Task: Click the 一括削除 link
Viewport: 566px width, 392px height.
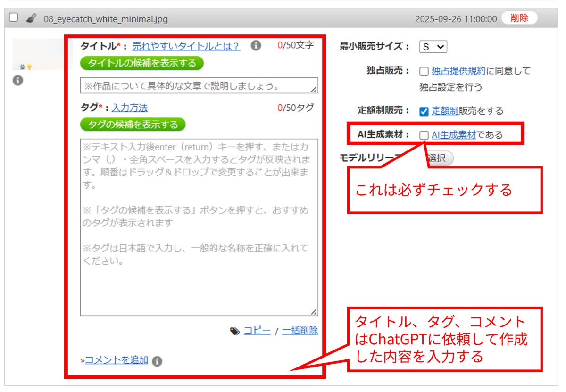Action: 300,331
